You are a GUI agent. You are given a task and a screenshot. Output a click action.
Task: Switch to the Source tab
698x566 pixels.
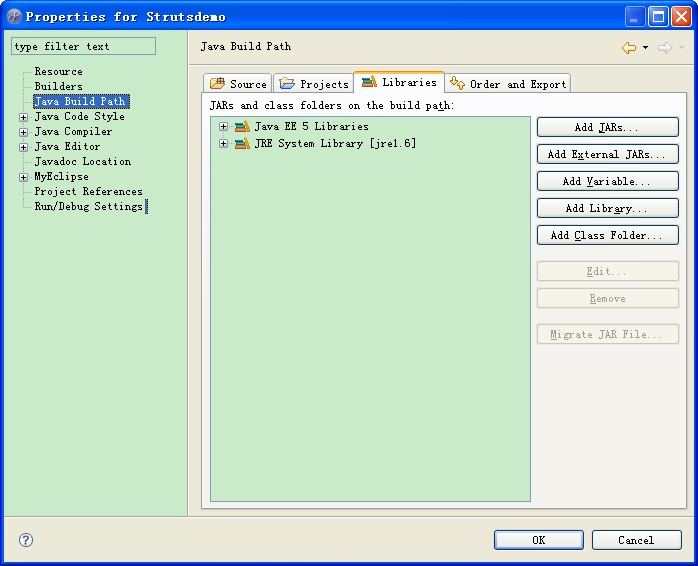237,83
